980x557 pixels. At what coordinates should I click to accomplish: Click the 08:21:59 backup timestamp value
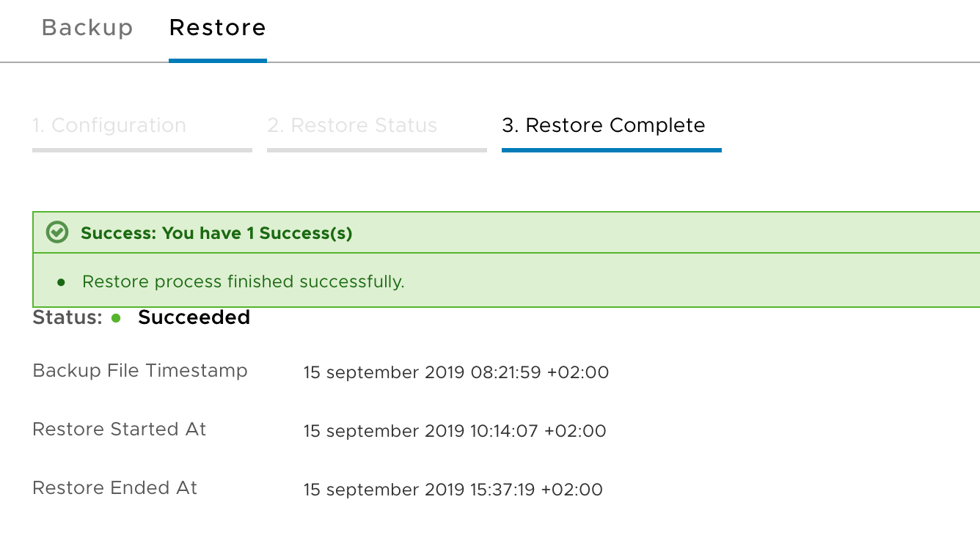point(456,372)
